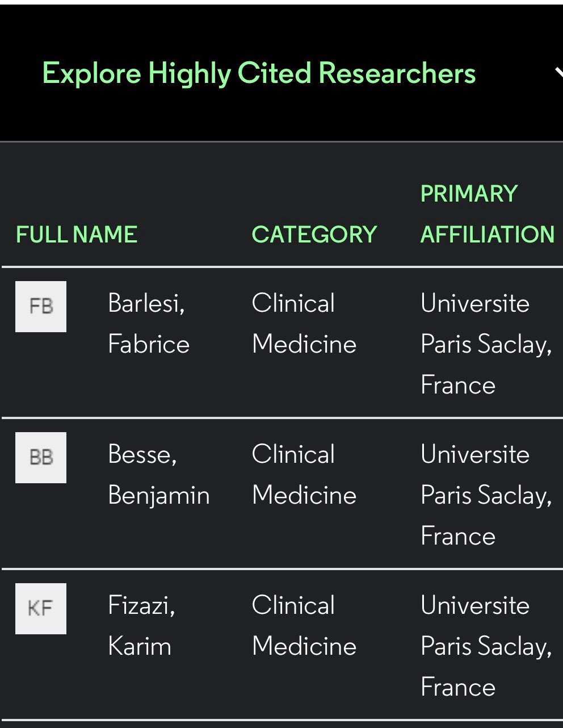
Task: Click Universite Paris Saclay in Fizazi's row
Action: tap(485, 626)
